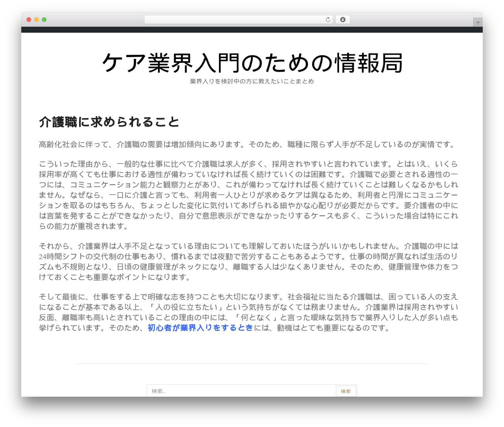Focus the browser address bar

coord(239,20)
